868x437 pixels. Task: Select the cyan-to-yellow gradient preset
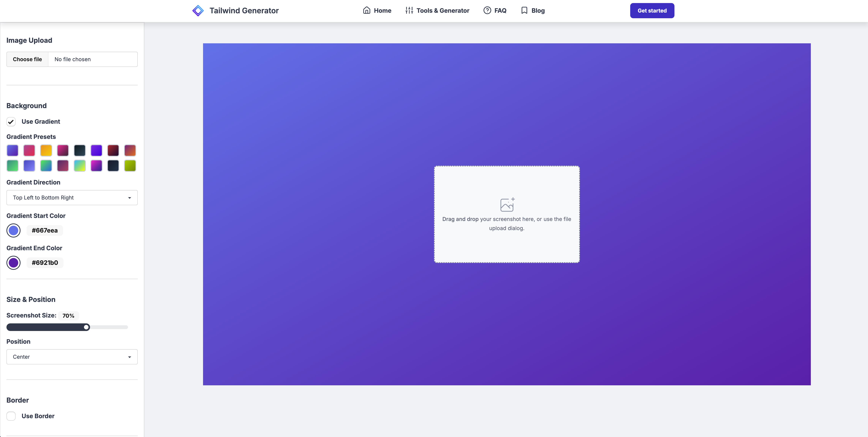coord(80,165)
